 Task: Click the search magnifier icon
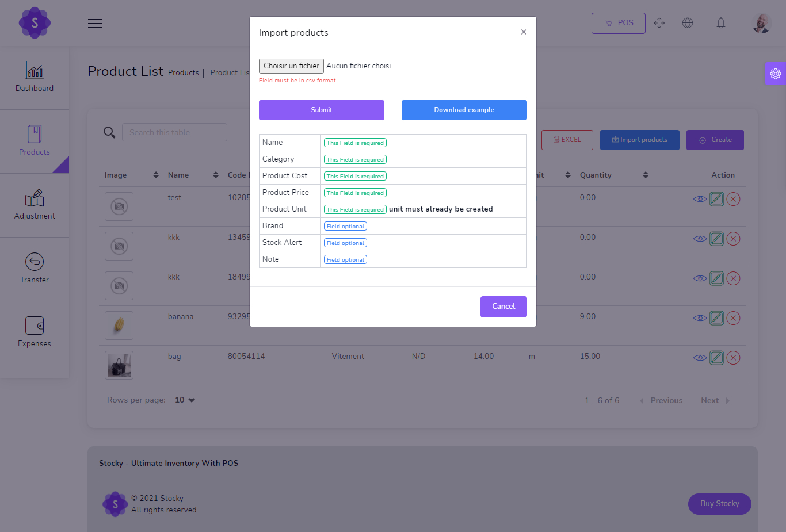pos(109,132)
